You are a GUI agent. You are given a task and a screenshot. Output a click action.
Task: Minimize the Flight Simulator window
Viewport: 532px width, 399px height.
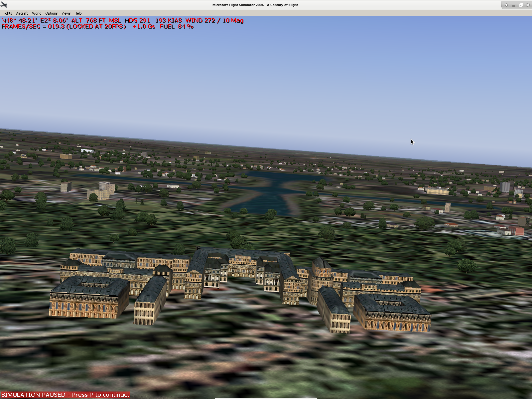click(x=513, y=5)
